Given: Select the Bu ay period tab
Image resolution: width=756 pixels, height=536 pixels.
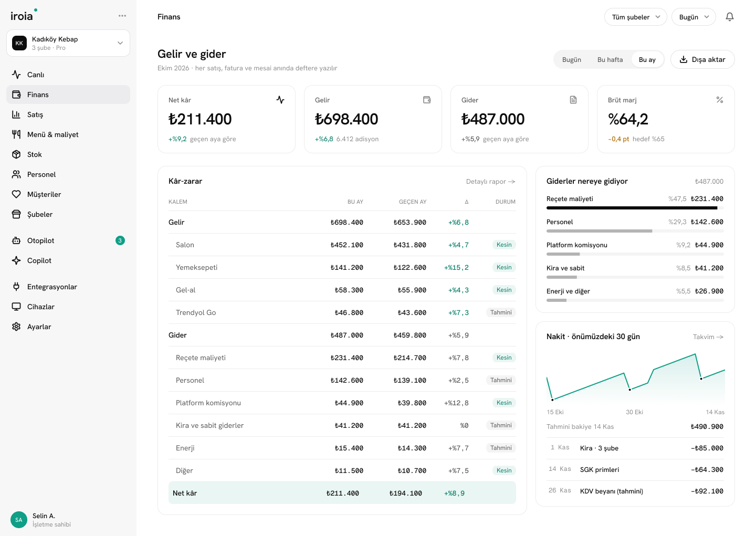Looking at the screenshot, I should [x=647, y=59].
